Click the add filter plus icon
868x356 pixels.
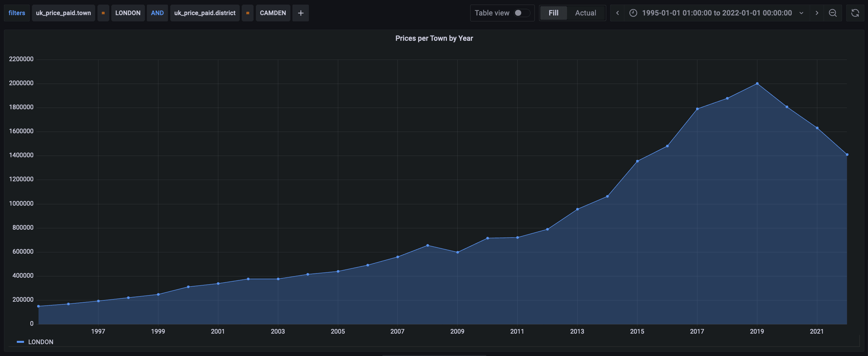click(x=301, y=13)
